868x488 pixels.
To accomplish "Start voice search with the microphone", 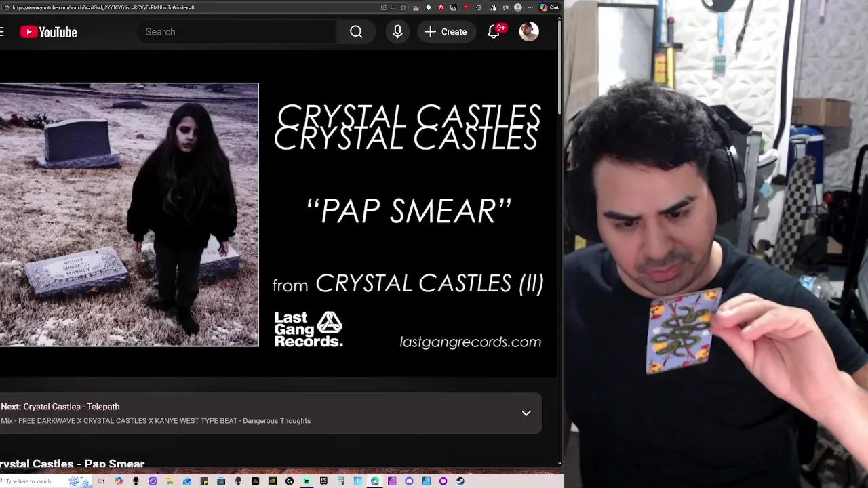I will [x=397, y=32].
